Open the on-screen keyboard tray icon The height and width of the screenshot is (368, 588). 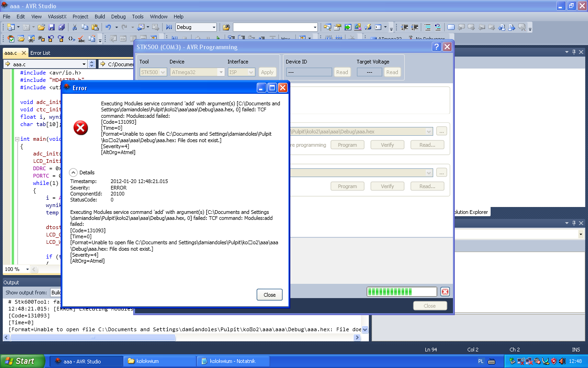(491, 361)
